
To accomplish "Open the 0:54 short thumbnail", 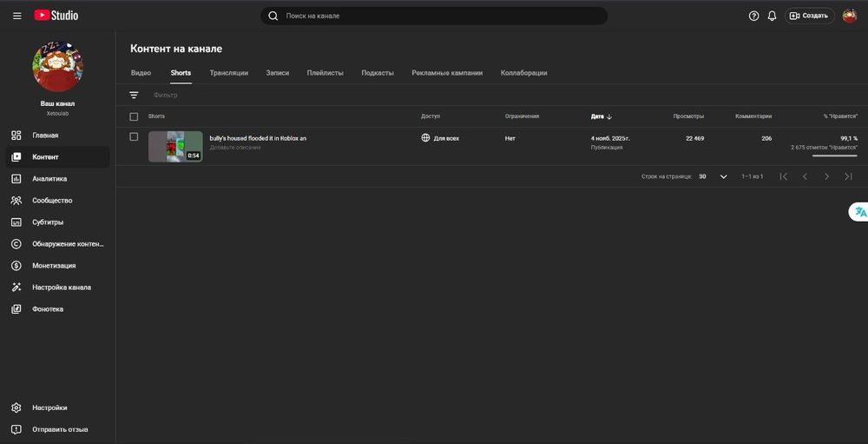I will [x=175, y=146].
